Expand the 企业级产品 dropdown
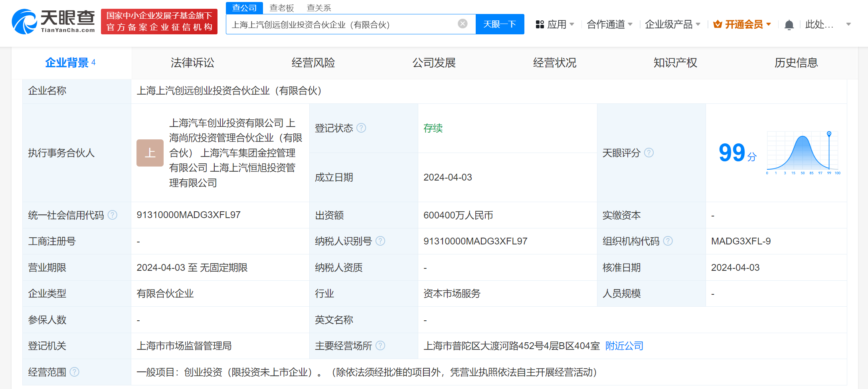 [672, 25]
